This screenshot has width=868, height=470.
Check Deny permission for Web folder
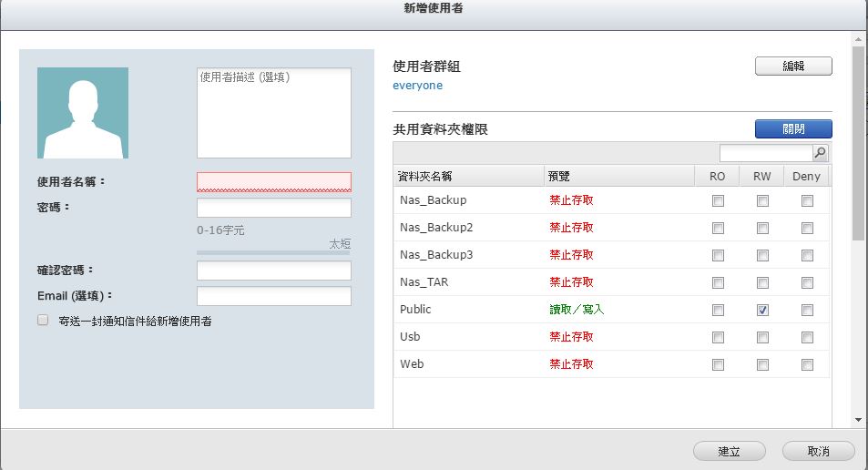click(x=807, y=364)
